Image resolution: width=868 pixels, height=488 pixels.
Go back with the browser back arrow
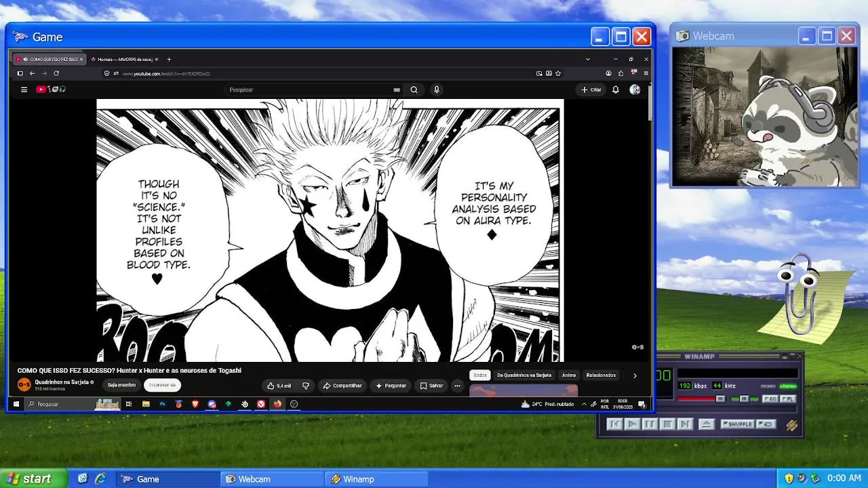pos(32,73)
